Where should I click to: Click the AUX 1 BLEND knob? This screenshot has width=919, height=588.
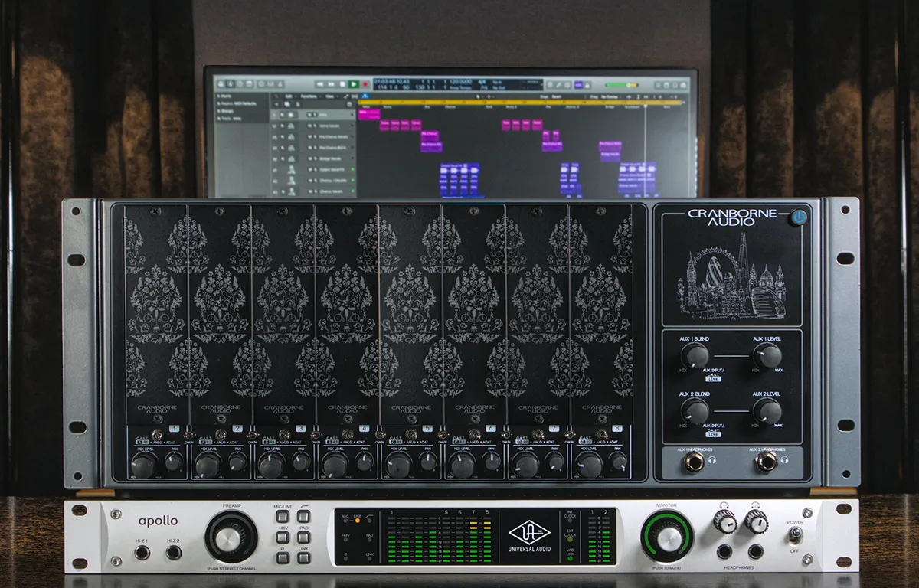(x=694, y=354)
